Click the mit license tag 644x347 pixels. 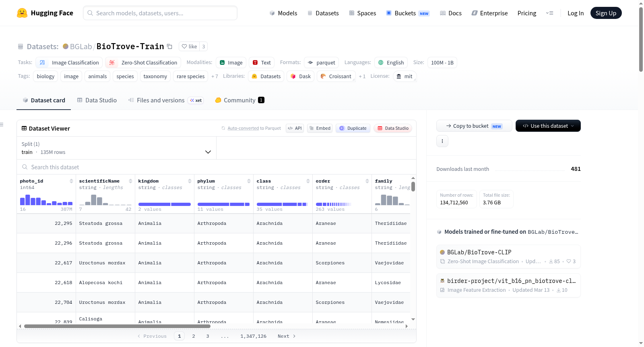click(405, 76)
